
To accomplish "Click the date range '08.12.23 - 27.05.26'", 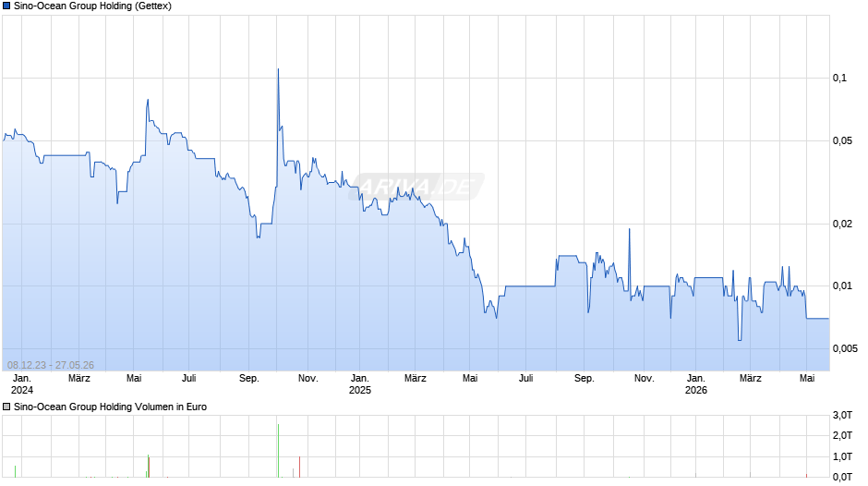I will tap(51, 365).
